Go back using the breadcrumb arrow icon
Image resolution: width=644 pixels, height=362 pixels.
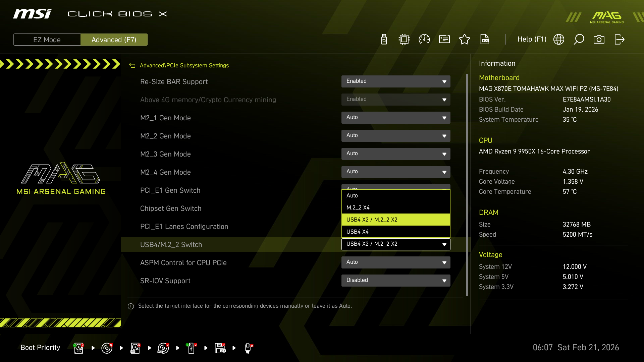point(132,66)
